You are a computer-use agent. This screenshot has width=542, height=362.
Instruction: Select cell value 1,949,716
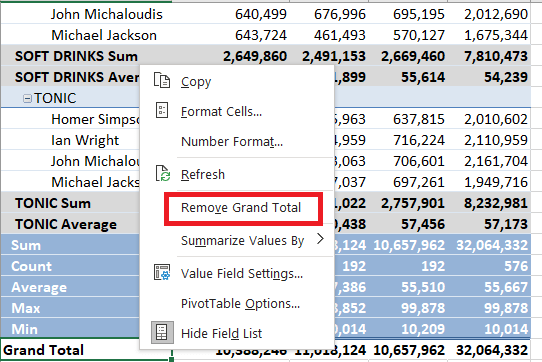(496, 182)
